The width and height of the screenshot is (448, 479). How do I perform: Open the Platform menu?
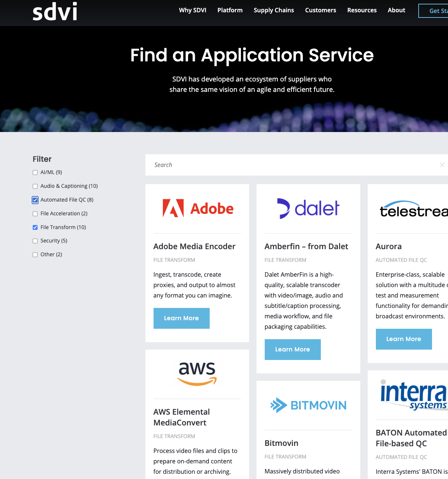(x=230, y=10)
